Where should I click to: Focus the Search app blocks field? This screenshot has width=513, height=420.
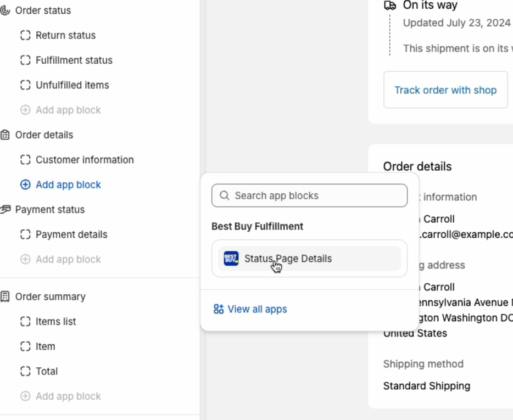[x=309, y=195]
